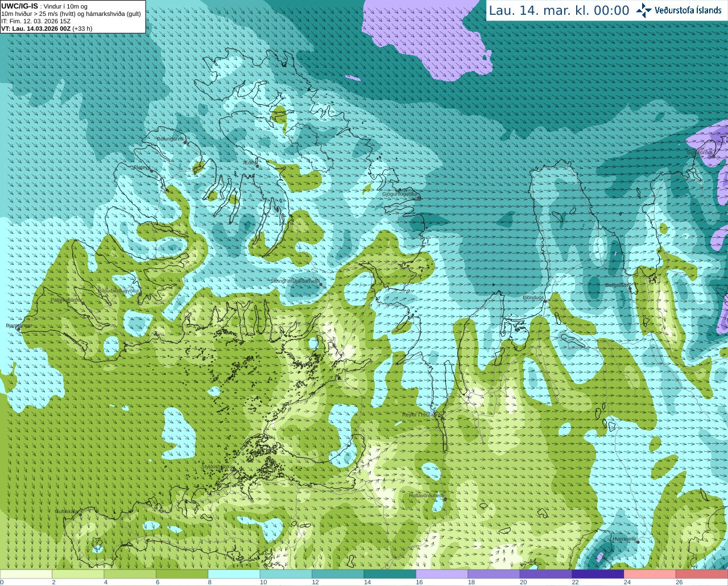
Task: Click the purple 20–22 m/s legend swatch
Action: 546,574
